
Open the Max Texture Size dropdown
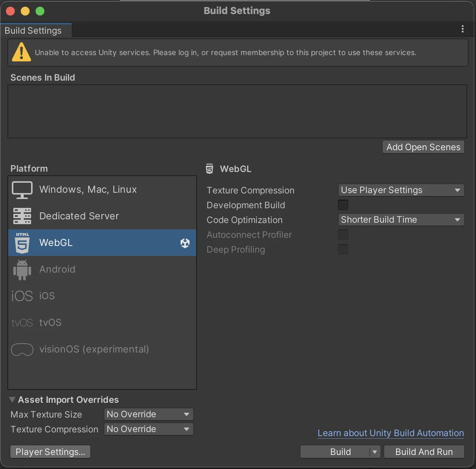[x=148, y=414]
